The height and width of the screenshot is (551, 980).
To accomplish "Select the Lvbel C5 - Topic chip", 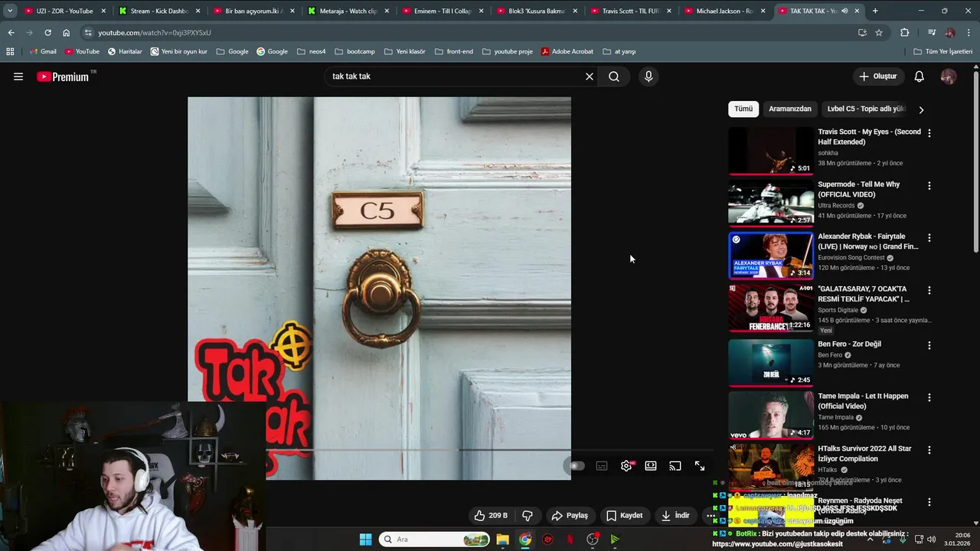I will pos(865,109).
